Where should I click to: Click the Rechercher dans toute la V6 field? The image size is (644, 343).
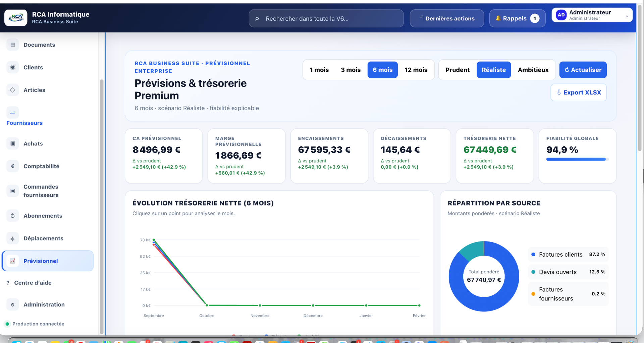[x=326, y=18]
